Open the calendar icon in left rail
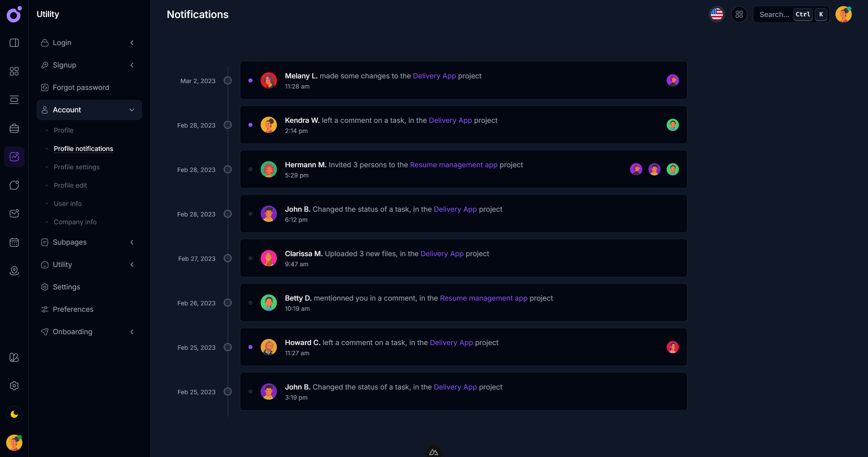868x457 pixels. click(14, 242)
